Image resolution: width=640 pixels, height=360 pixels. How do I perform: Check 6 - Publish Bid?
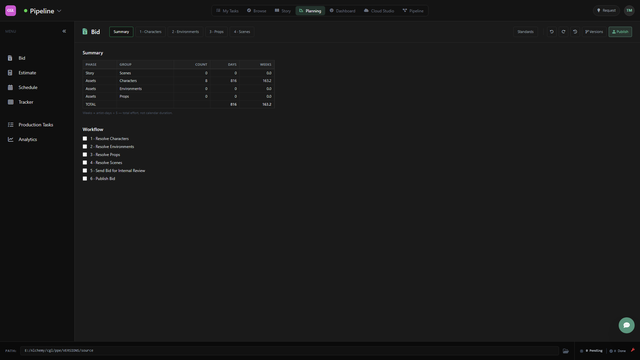85,178
